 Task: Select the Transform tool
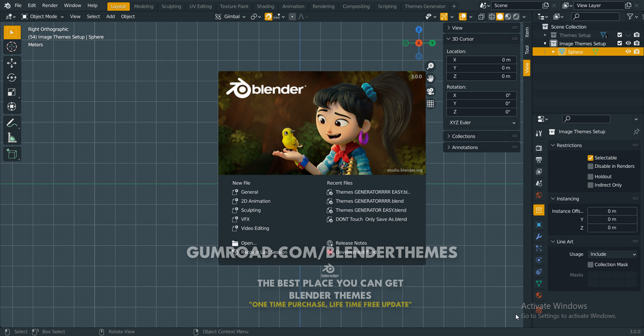click(x=12, y=107)
